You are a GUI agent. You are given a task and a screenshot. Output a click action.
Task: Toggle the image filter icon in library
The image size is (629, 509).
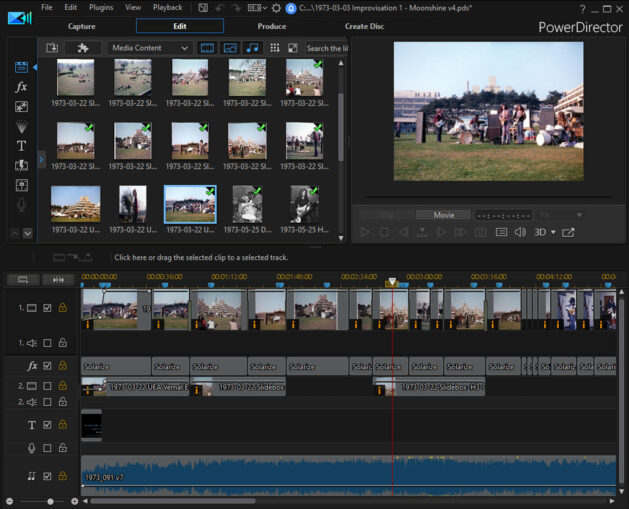pyautogui.click(x=230, y=48)
